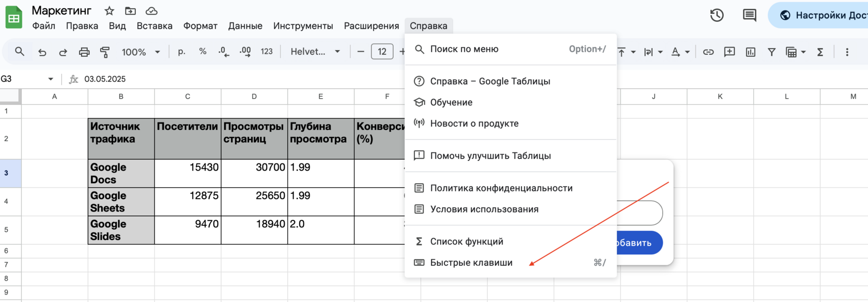
Task: Add a comment from the toolbar
Action: coord(730,52)
